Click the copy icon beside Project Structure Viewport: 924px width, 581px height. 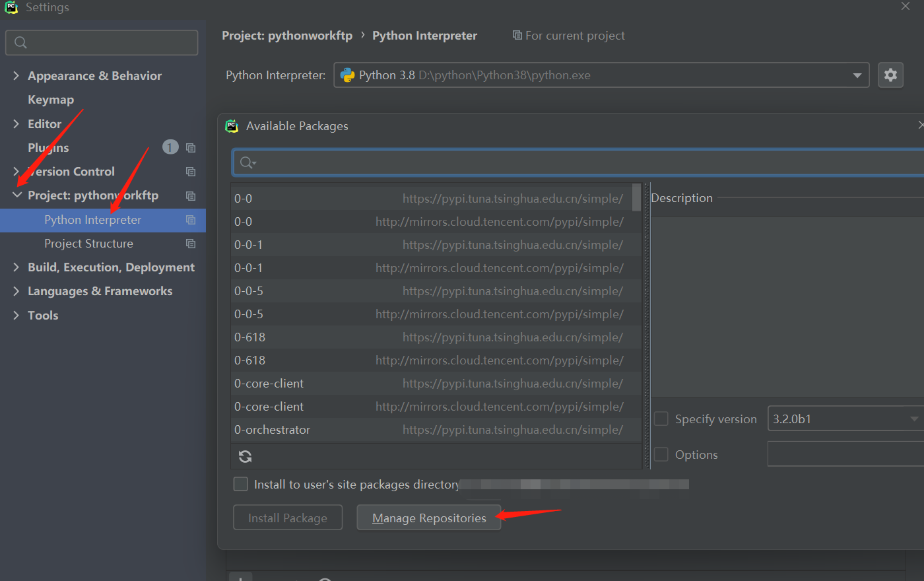click(191, 244)
